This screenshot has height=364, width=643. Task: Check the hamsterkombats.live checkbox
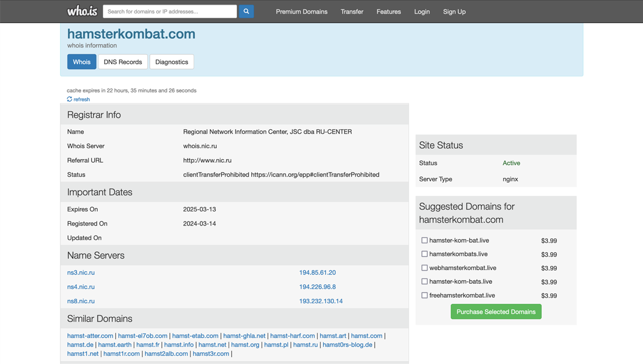tap(425, 254)
